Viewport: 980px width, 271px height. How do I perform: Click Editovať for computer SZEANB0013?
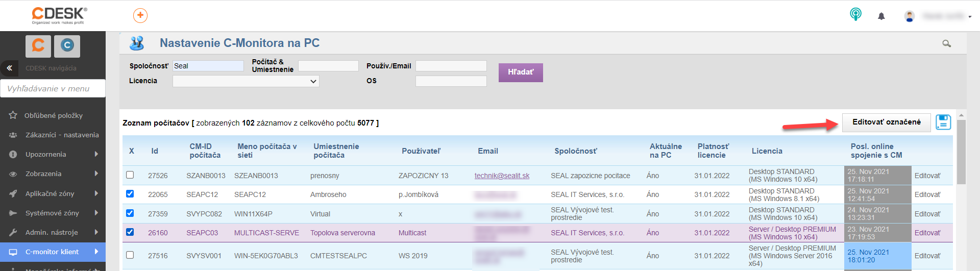tap(927, 176)
